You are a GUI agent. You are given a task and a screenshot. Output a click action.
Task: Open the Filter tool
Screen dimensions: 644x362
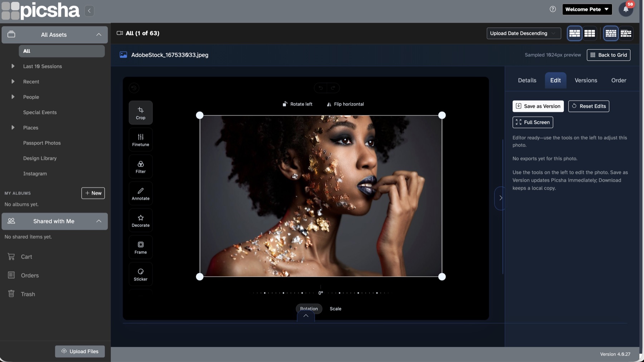pyautogui.click(x=141, y=166)
